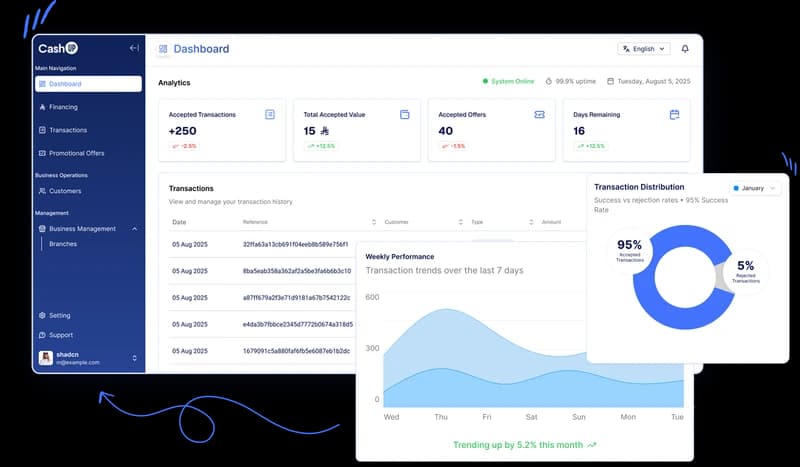Sort the table by Reference column
800x467 pixels.
click(x=373, y=222)
